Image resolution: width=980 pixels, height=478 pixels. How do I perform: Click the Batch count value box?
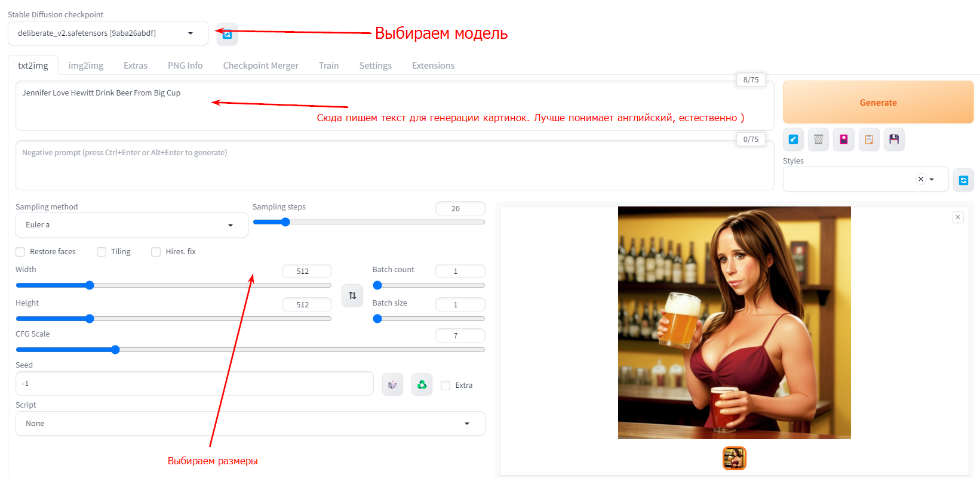pyautogui.click(x=460, y=271)
